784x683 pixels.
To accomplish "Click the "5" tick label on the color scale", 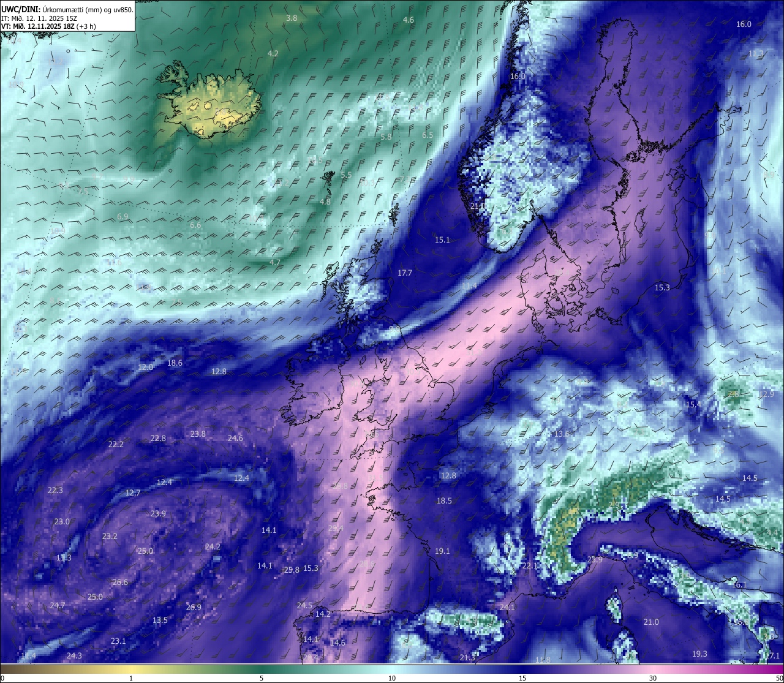I will pyautogui.click(x=262, y=678).
